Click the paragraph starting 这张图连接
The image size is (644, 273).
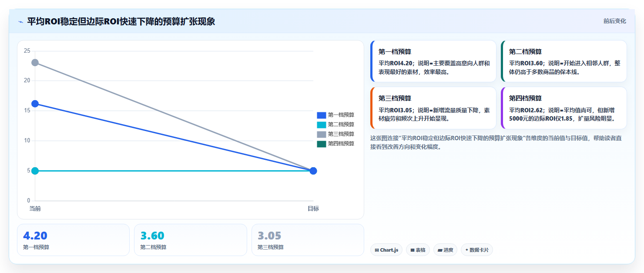[x=496, y=142]
